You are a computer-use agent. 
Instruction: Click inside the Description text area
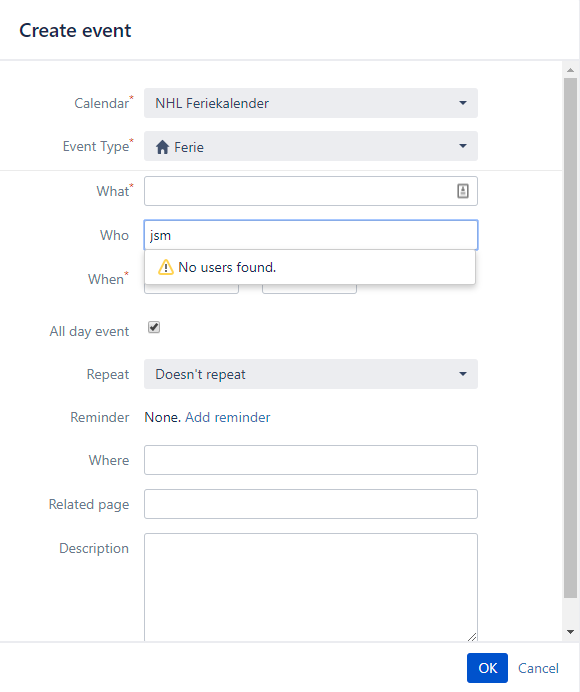[311, 587]
